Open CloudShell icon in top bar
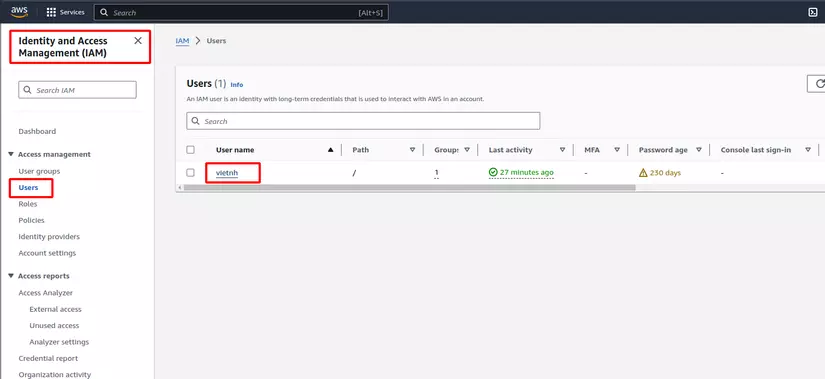 click(x=812, y=12)
